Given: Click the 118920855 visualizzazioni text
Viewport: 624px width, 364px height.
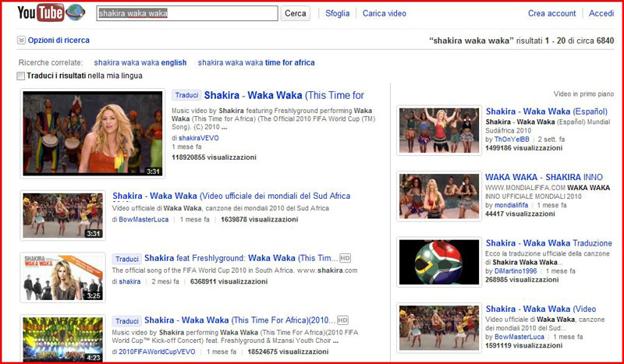Looking at the screenshot, I should pyautogui.click(x=214, y=157).
